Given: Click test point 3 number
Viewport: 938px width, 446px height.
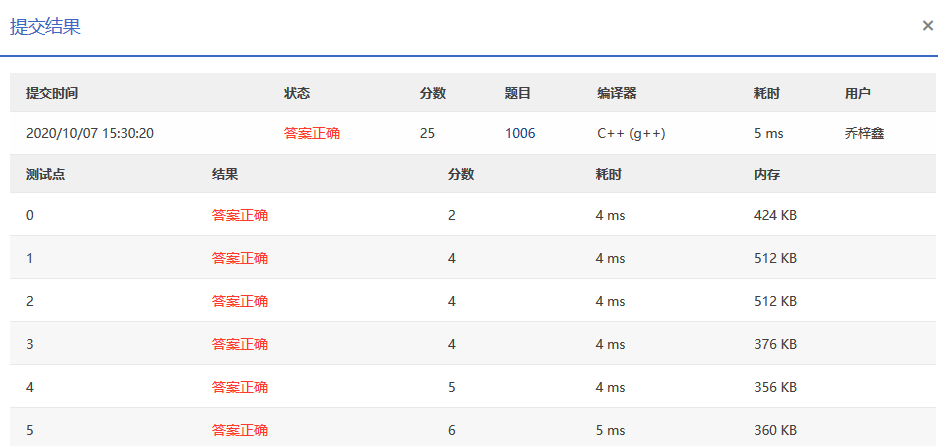Looking at the screenshot, I should click(x=30, y=344).
